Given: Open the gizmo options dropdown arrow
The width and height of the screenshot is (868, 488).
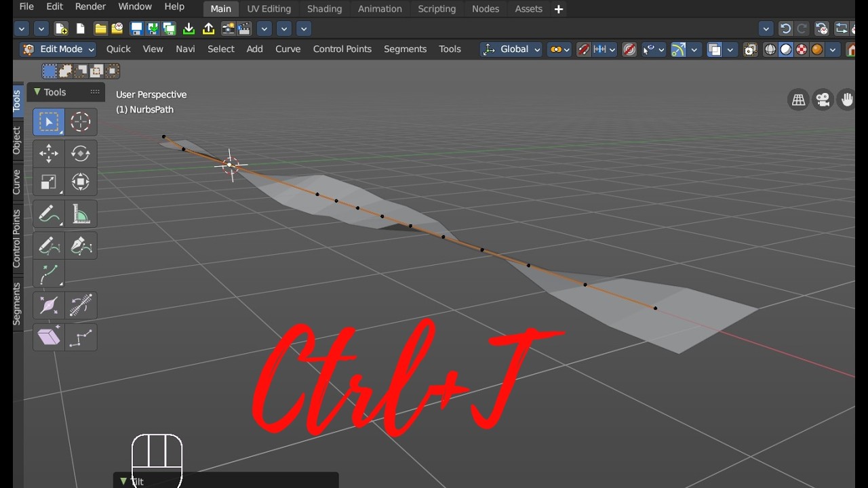Looking at the screenshot, I should [x=694, y=49].
